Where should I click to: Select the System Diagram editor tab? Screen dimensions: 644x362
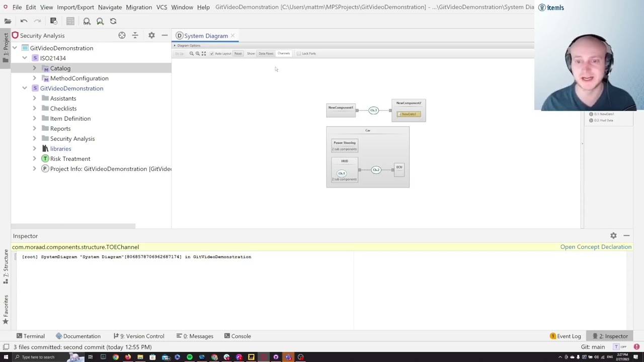pos(206,36)
